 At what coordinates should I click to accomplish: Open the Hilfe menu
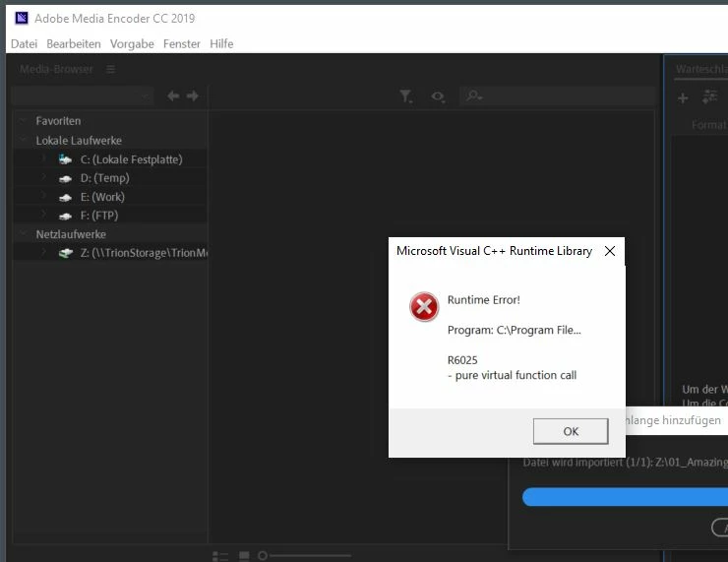(x=221, y=43)
